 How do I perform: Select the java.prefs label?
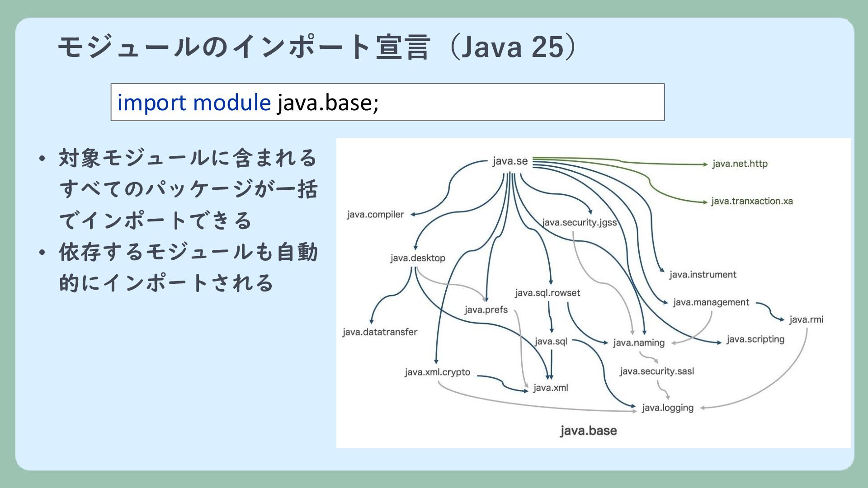point(486,310)
